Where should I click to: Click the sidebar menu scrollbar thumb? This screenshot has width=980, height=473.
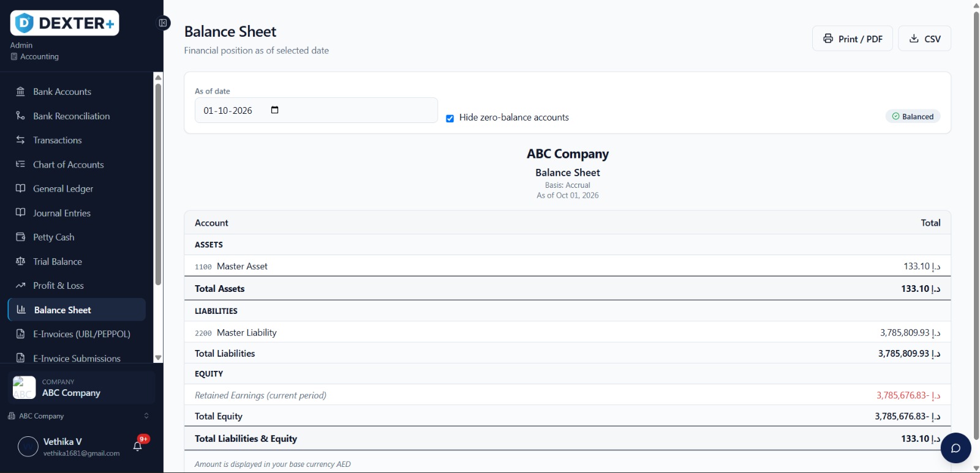[158, 184]
